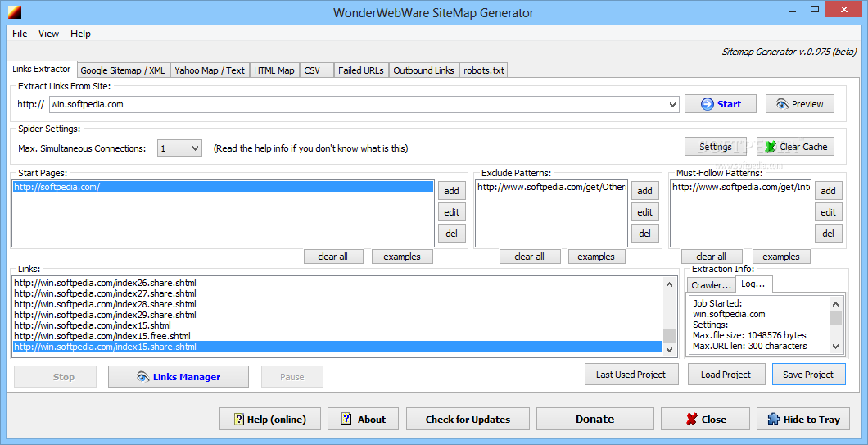The image size is (868, 445).
Task: Click the Donate button
Action: pyautogui.click(x=595, y=420)
